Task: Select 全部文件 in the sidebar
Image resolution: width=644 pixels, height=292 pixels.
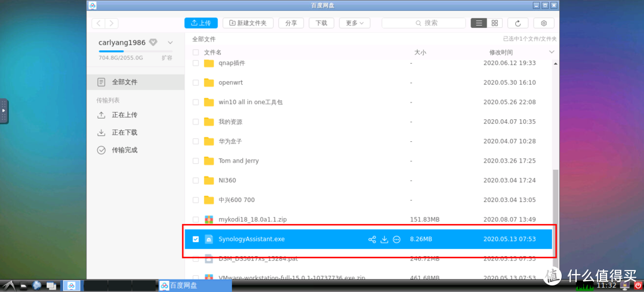Action: point(135,82)
